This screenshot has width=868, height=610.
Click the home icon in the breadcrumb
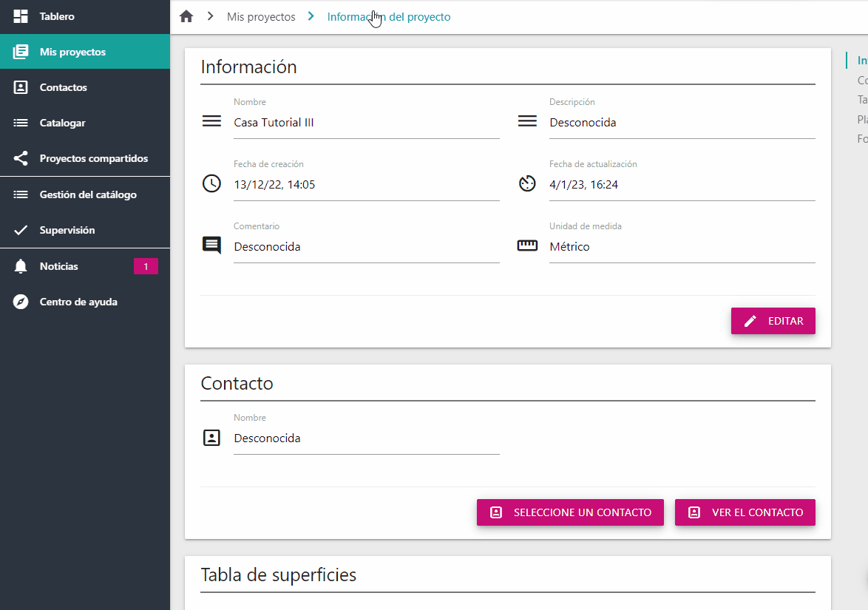[x=186, y=16]
